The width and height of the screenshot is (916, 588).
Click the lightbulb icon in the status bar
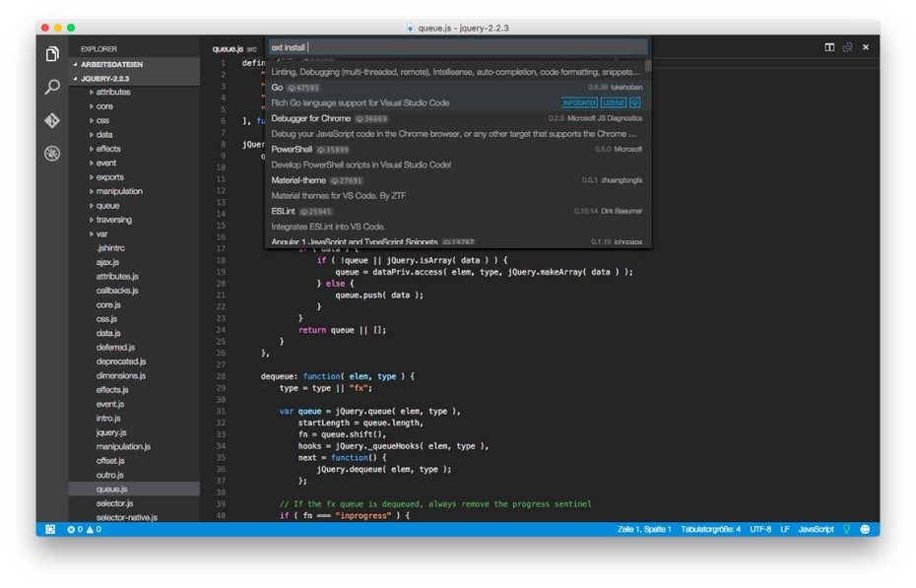click(846, 529)
